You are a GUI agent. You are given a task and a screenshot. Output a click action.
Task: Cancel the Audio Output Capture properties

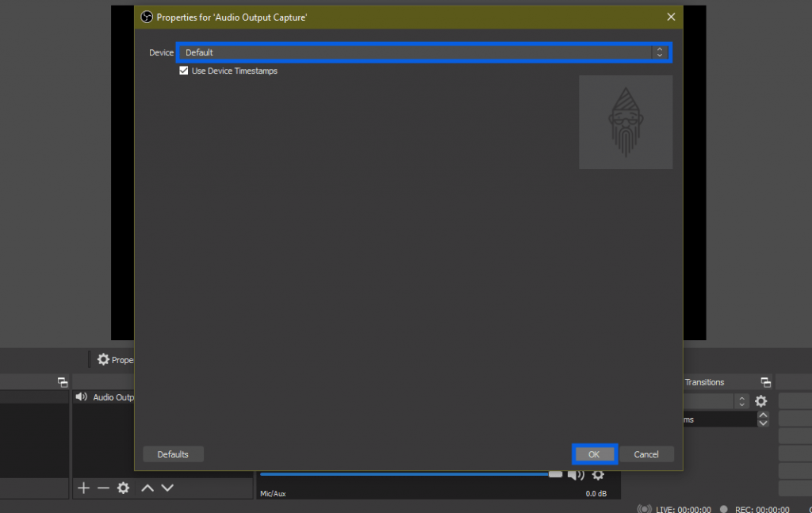coord(646,454)
